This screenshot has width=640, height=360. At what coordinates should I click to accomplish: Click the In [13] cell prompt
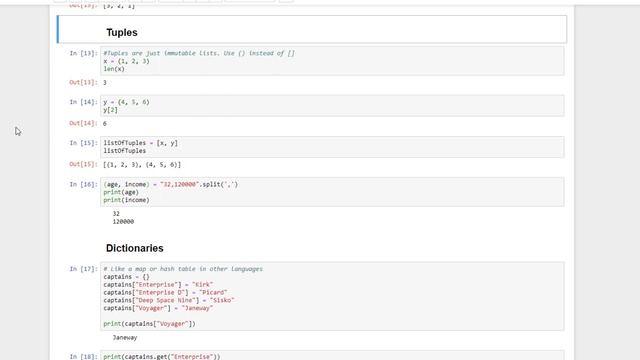[83, 53]
